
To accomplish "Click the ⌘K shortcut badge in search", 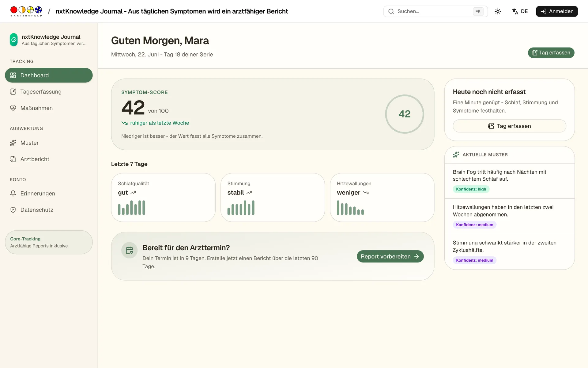I will [x=478, y=11].
